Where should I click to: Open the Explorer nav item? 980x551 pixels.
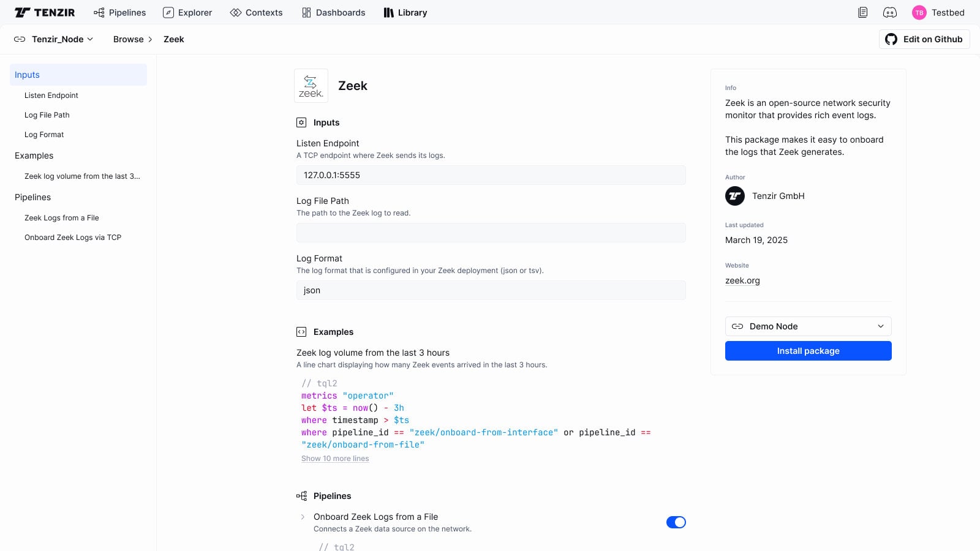(x=187, y=12)
